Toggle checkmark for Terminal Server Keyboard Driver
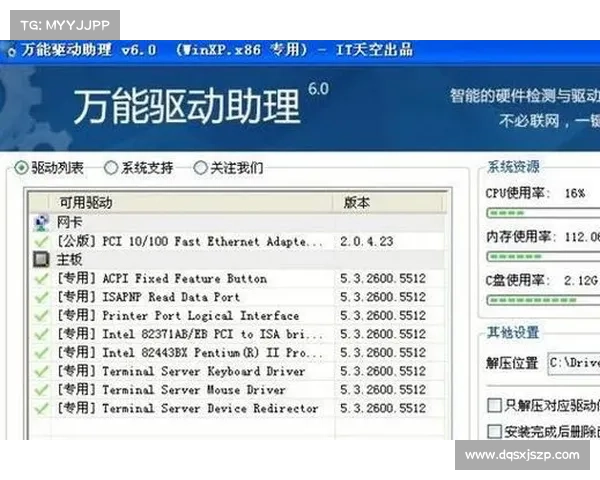 41,371
